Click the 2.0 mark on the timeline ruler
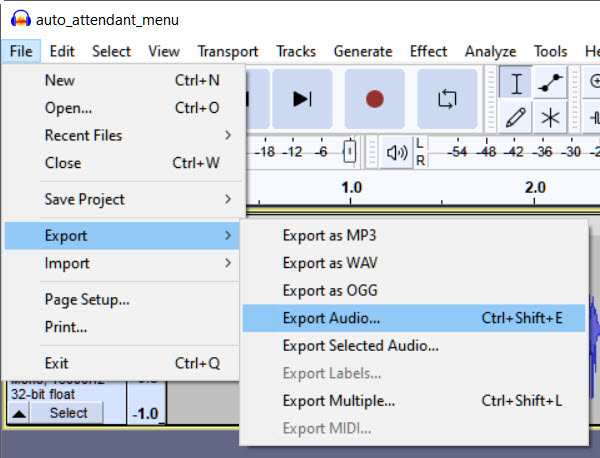 (535, 188)
